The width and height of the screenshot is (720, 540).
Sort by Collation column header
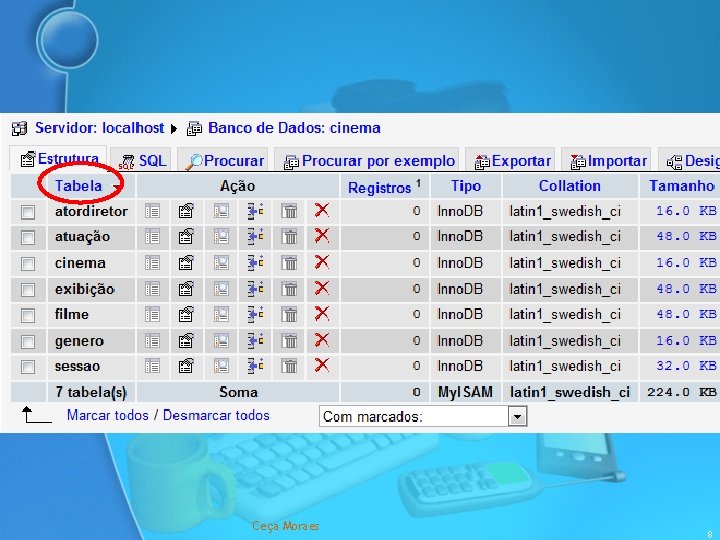(569, 186)
